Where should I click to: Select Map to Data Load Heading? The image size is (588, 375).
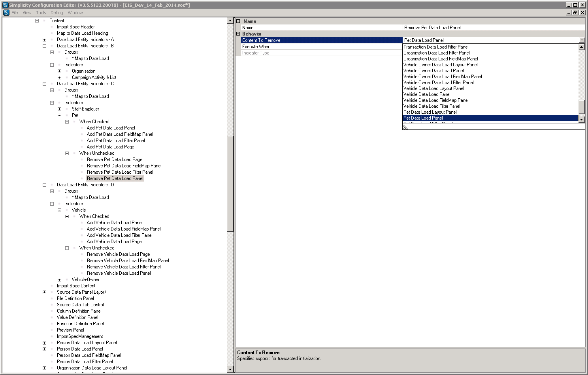(82, 33)
